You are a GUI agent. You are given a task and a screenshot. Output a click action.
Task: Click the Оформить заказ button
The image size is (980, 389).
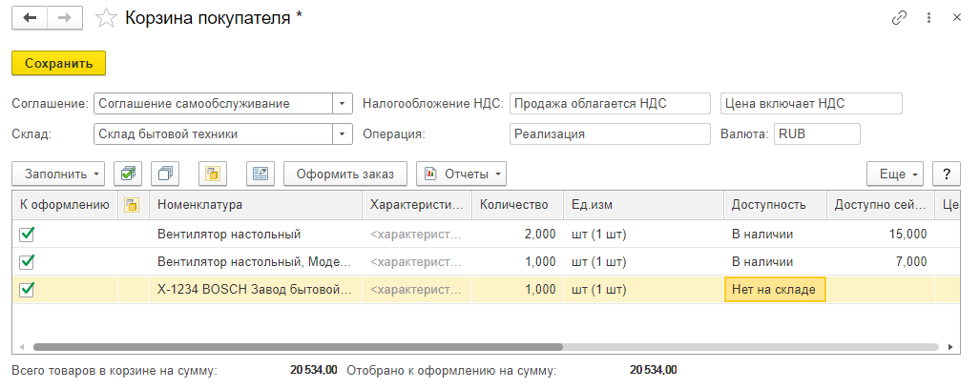(345, 174)
